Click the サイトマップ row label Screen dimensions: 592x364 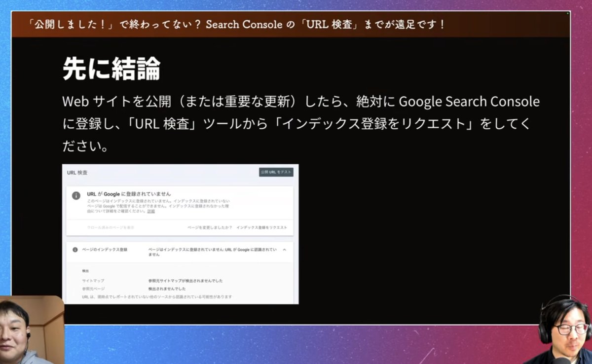pyautogui.click(x=93, y=281)
